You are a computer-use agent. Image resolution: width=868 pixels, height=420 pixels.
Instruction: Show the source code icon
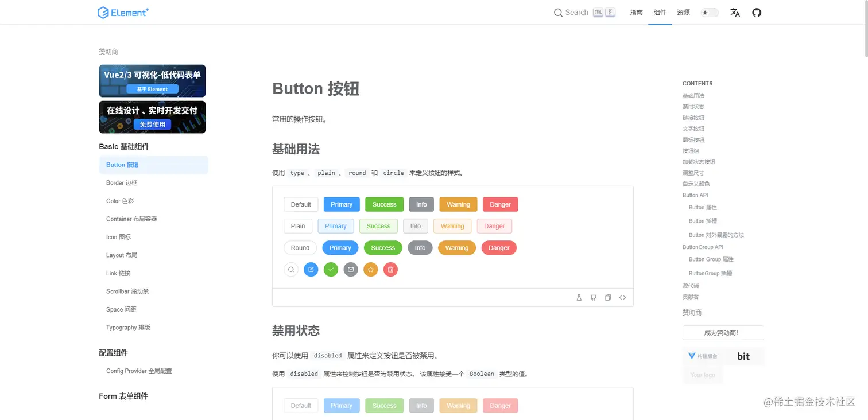pyautogui.click(x=622, y=298)
